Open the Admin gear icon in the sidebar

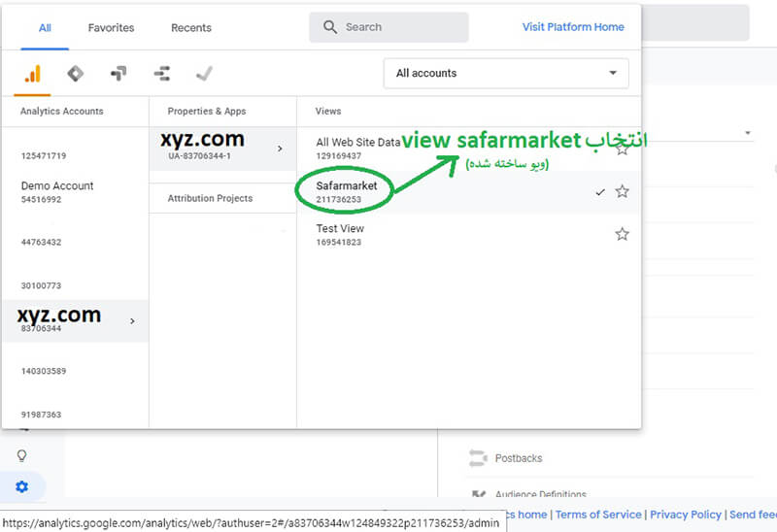tap(21, 486)
